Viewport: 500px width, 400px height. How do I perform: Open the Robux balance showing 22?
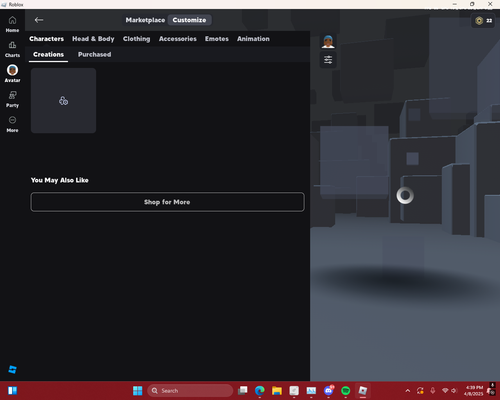(x=483, y=21)
